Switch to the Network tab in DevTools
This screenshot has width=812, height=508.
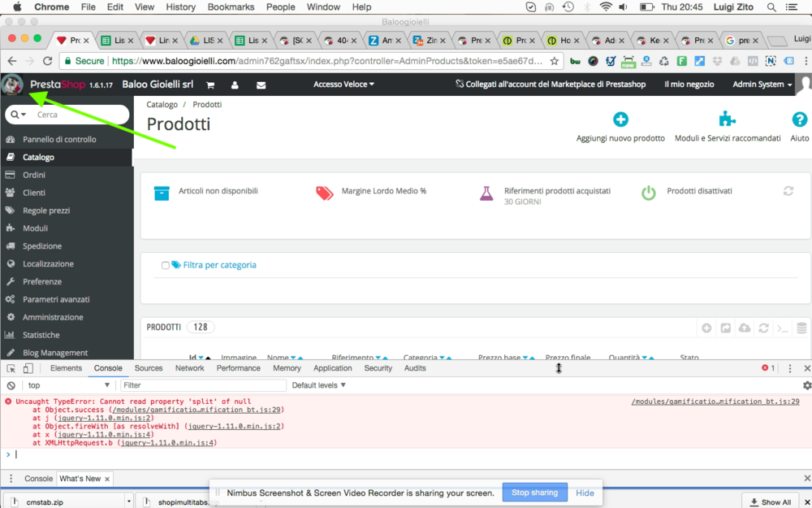point(189,368)
